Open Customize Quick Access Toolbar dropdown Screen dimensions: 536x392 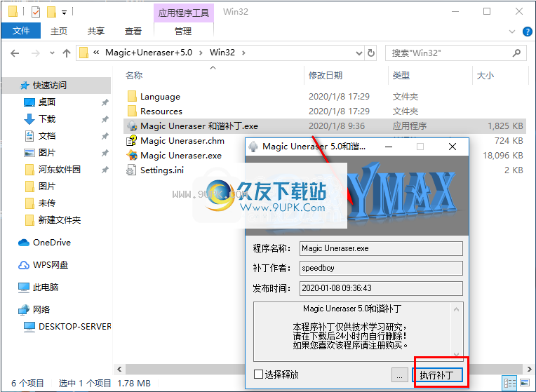pos(64,13)
